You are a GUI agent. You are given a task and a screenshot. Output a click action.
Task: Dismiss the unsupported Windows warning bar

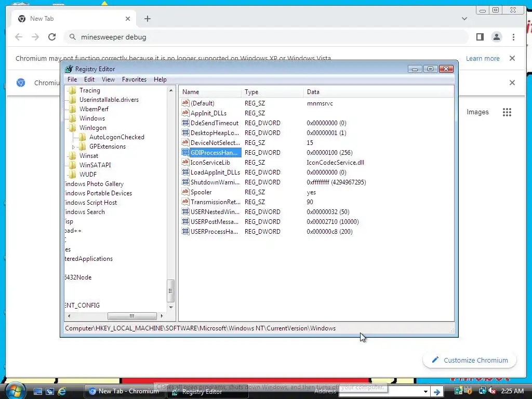click(512, 58)
